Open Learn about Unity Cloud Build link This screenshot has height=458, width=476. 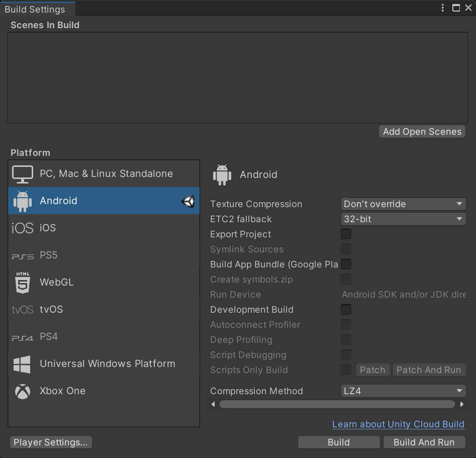pyautogui.click(x=398, y=424)
